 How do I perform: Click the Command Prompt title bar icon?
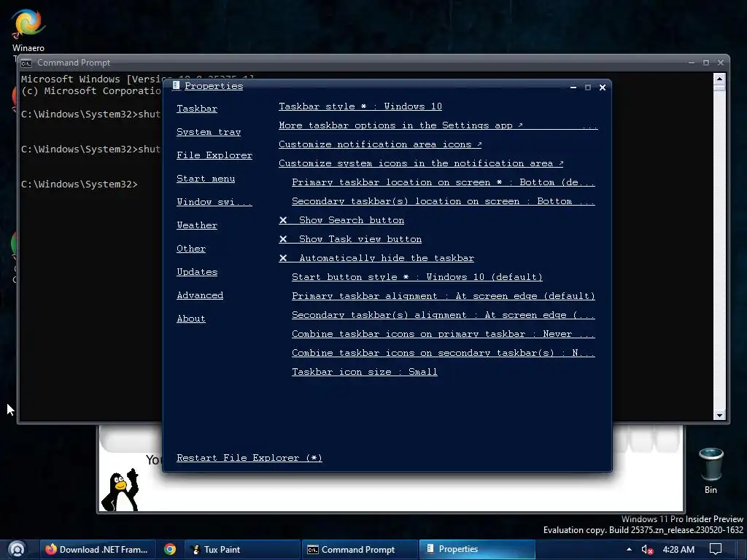pos(26,63)
